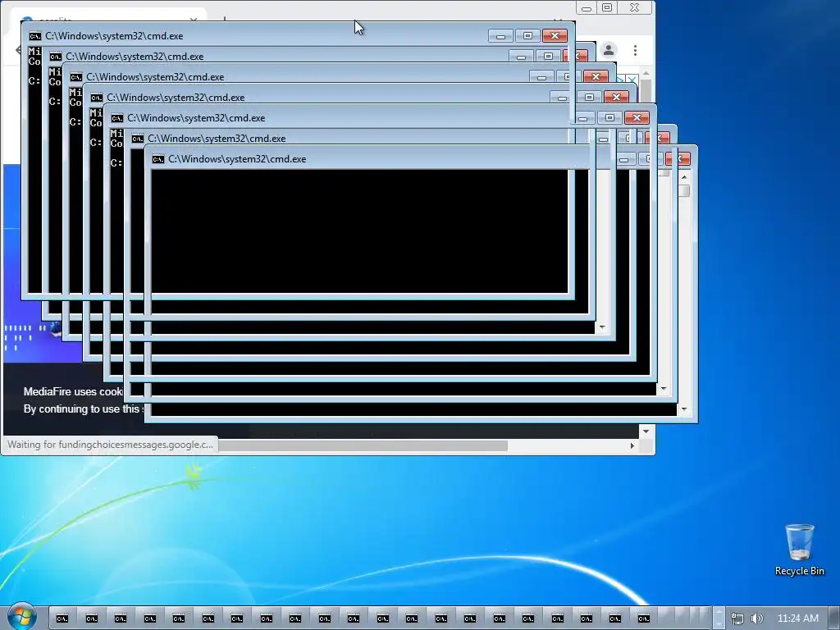Minimize the lowest cmd window
The height and width of the screenshot is (630, 840).
[624, 159]
